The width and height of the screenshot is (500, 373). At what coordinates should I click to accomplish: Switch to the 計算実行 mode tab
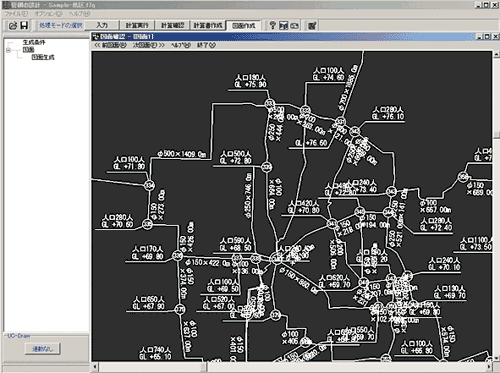click(x=137, y=25)
